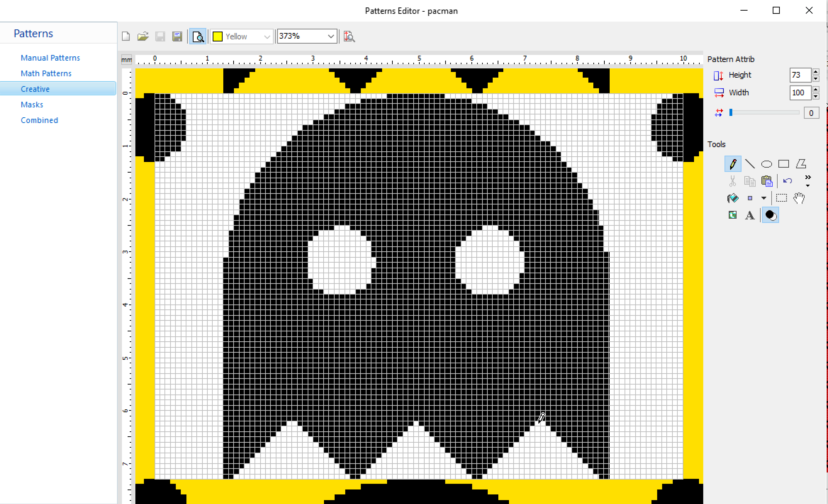Click the Paste clipboard icon
This screenshot has width=828, height=504.
coord(767,181)
